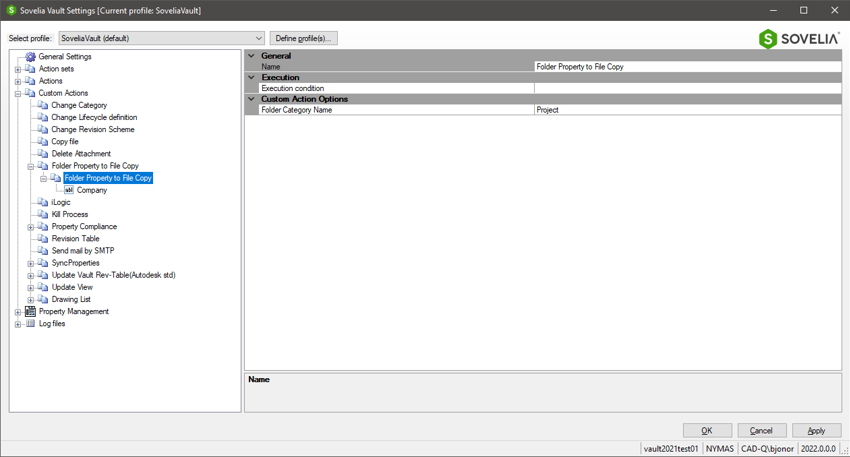Image resolution: width=850 pixels, height=457 pixels.
Task: Expand the Drawing List node
Action: [31, 300]
